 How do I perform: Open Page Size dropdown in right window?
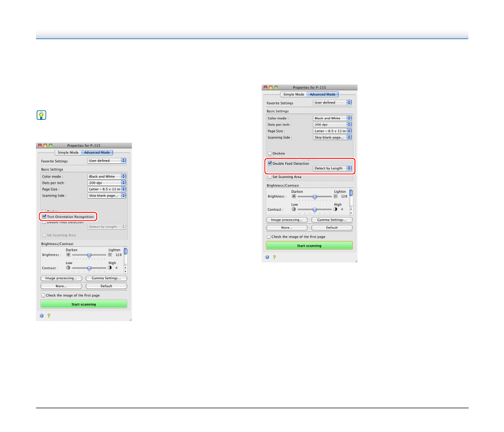[x=332, y=131]
